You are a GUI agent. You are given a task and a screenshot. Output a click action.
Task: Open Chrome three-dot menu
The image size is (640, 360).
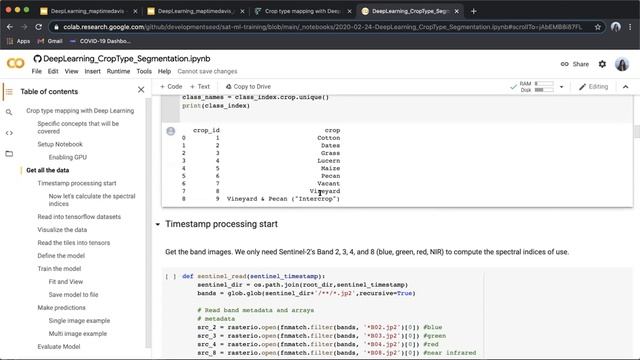(630, 27)
